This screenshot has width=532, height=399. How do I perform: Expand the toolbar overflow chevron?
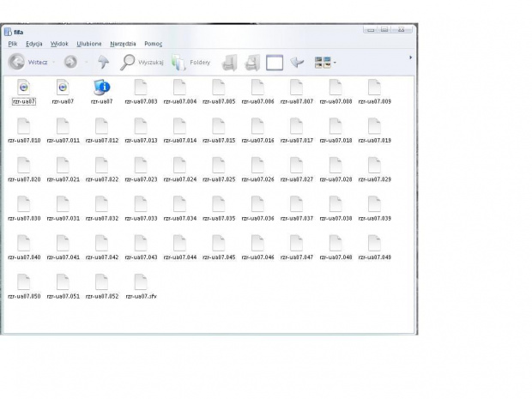coord(410,57)
